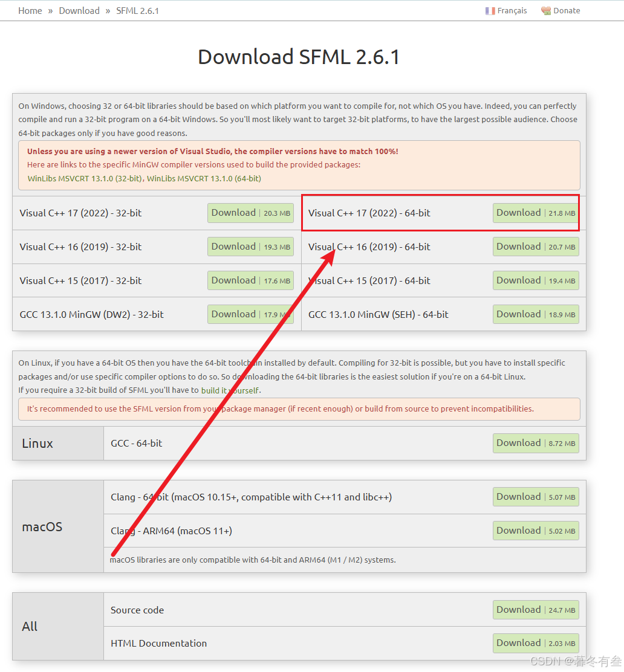Image resolution: width=624 pixels, height=672 pixels.
Task: Go to the Download breadcrumb link
Action: 79,11
